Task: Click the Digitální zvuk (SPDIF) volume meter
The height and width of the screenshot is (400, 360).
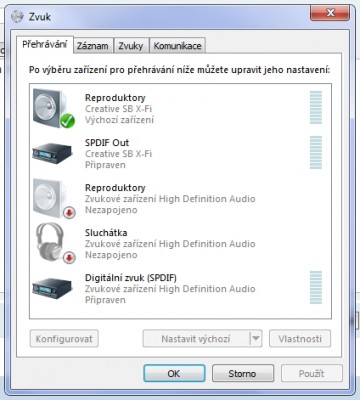Action: point(316,287)
